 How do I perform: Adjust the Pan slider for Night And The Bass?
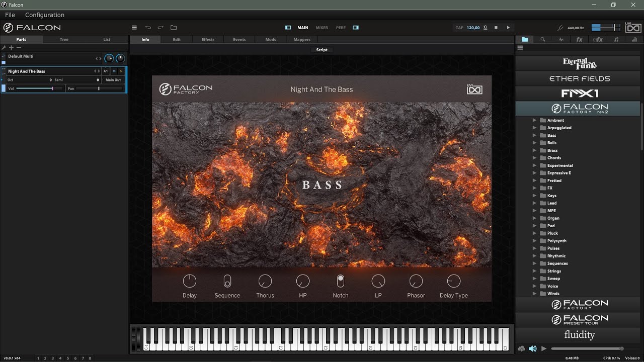click(99, 88)
